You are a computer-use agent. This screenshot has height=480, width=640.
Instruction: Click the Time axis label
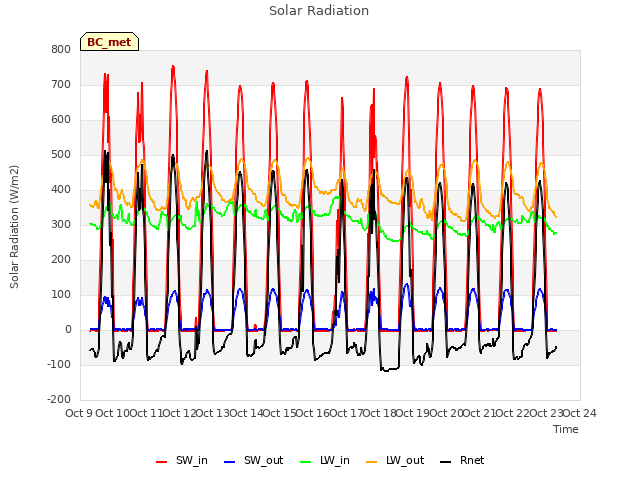click(566, 429)
